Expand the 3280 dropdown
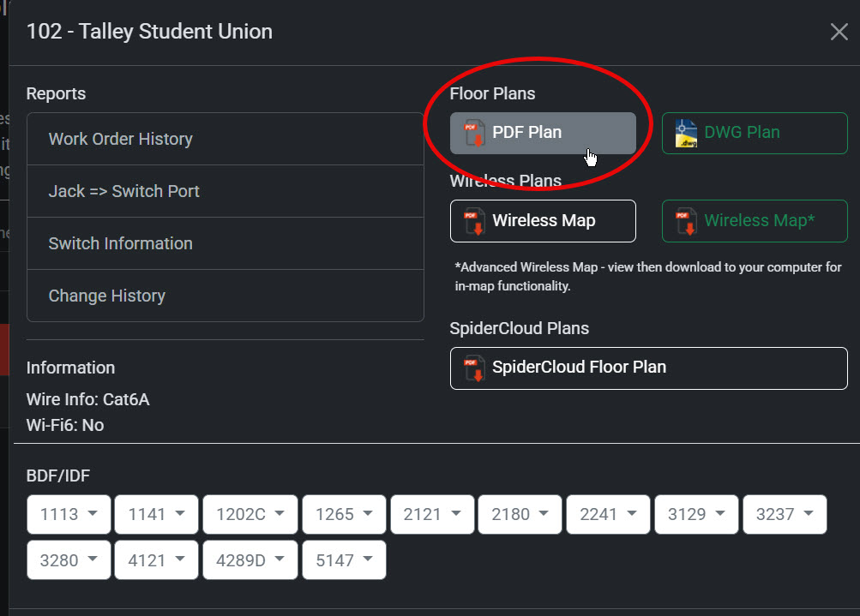The image size is (860, 616). [x=69, y=560]
